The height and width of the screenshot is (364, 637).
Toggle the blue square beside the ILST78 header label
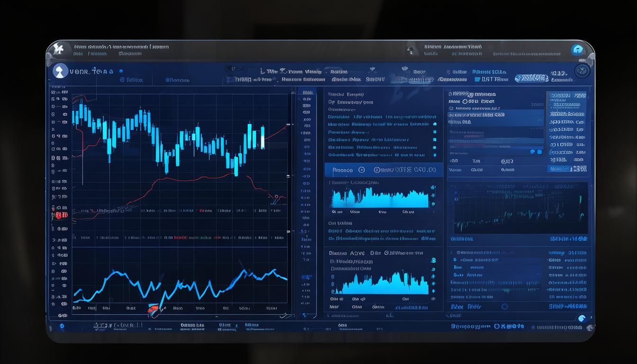[477, 79]
